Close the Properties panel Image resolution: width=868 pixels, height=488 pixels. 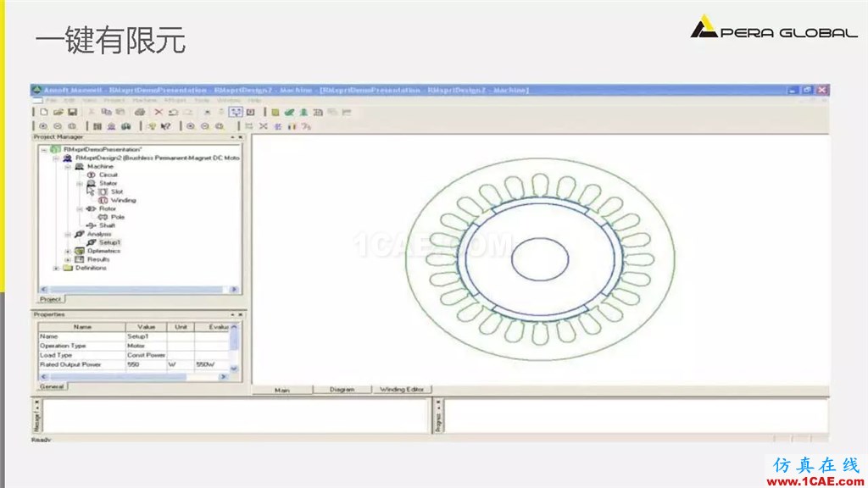click(x=240, y=314)
